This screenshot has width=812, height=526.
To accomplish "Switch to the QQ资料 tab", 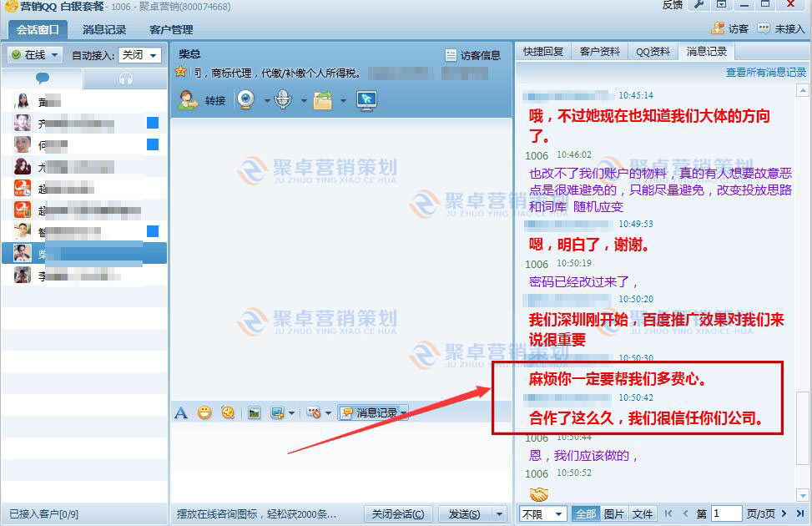I will [x=653, y=51].
